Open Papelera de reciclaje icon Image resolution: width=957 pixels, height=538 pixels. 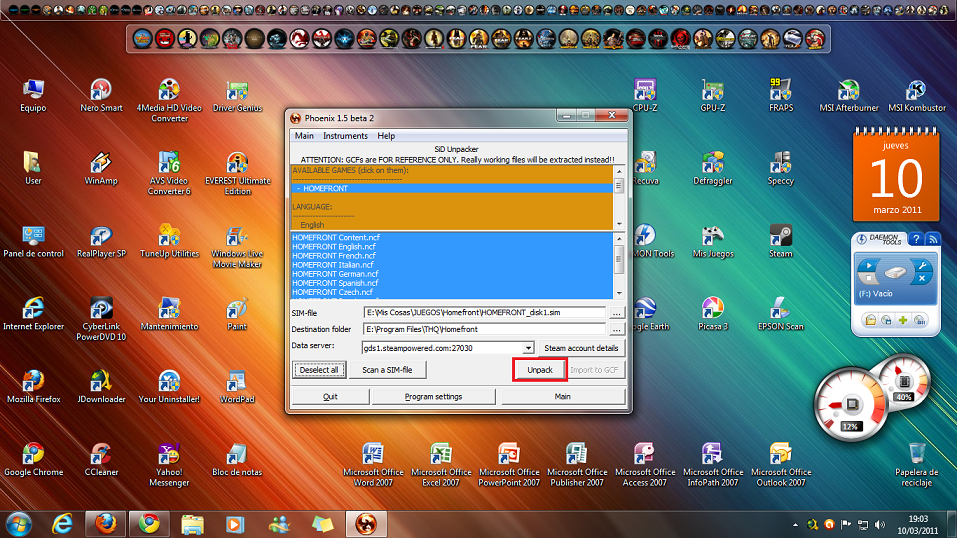point(917,464)
